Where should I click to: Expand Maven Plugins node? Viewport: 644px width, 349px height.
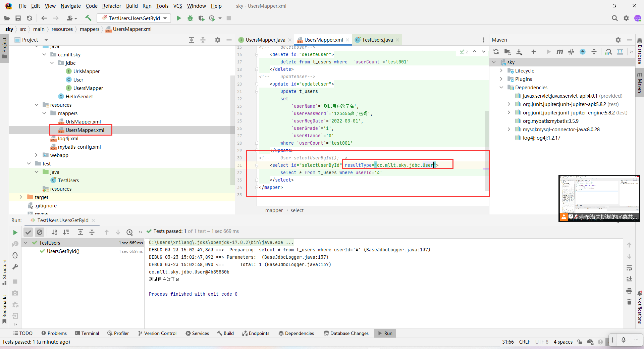coord(501,79)
